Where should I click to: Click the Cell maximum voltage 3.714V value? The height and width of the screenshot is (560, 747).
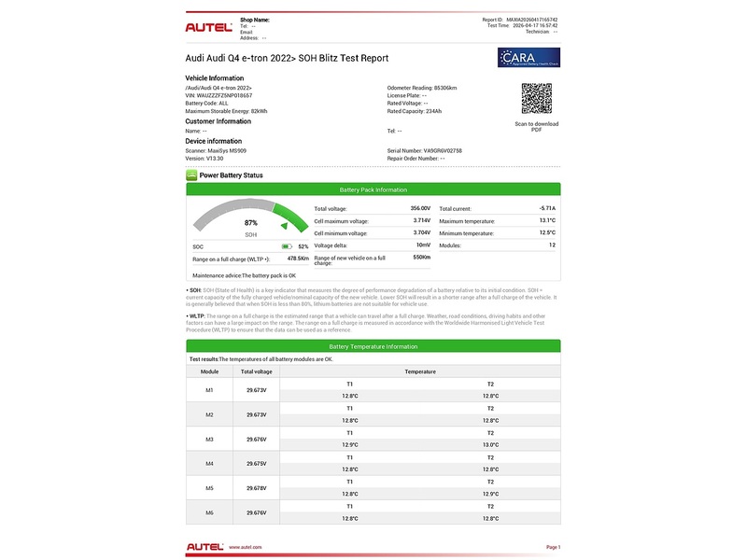[x=422, y=220]
